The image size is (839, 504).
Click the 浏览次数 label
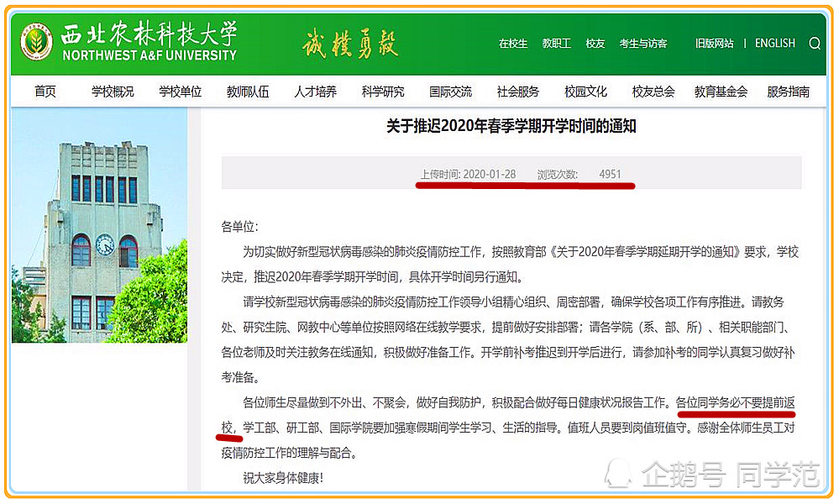(558, 175)
